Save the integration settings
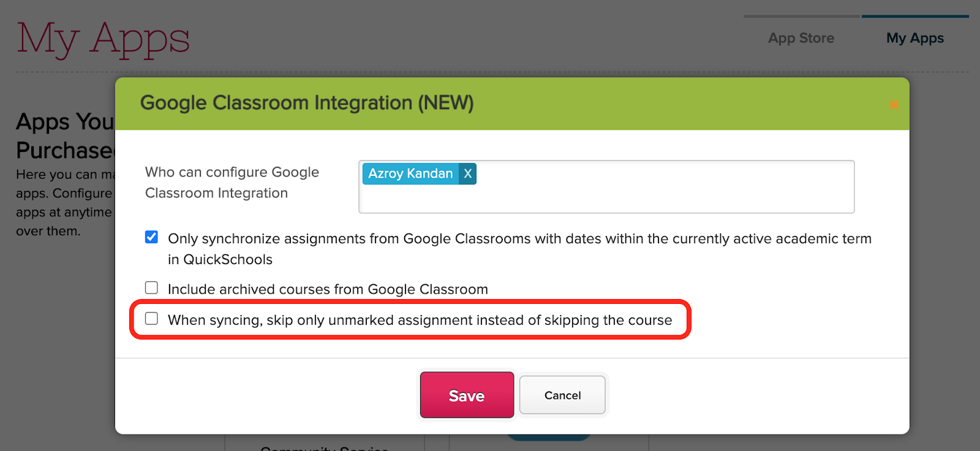980x451 pixels. coord(467,395)
